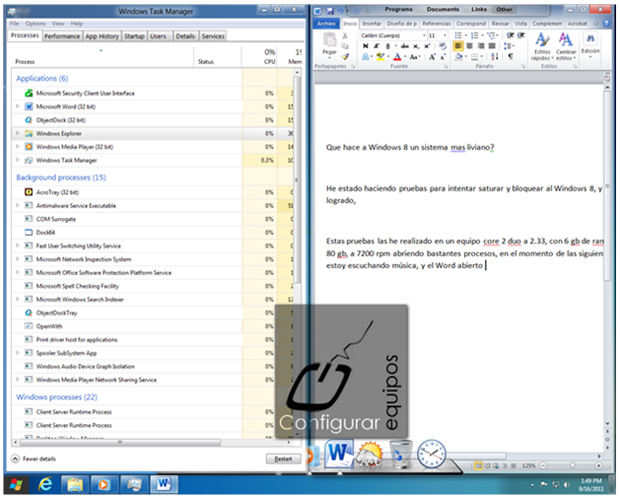Viewport: 620px width, 497px height.
Task: Open the Options menu in Task Manager
Action: pos(36,24)
